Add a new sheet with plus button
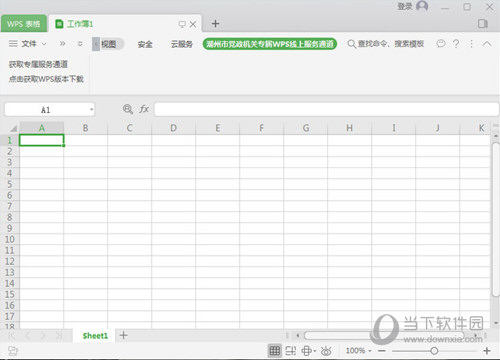This screenshot has width=500, height=360. click(123, 335)
